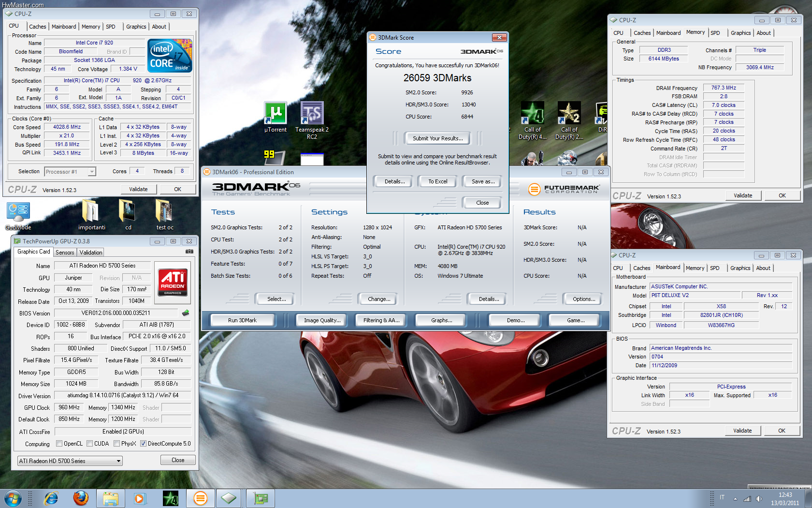The image size is (812, 508).
Task: Click Close in the 3DMark Score dialog
Action: [482, 203]
